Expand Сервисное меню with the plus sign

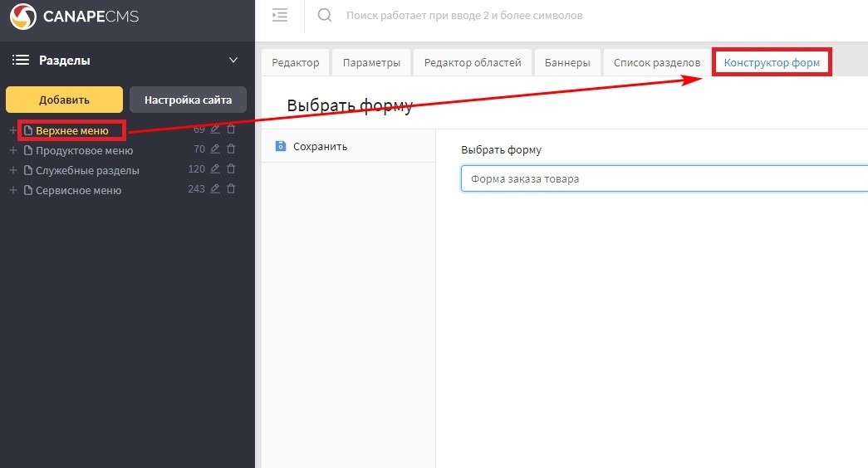[12, 190]
